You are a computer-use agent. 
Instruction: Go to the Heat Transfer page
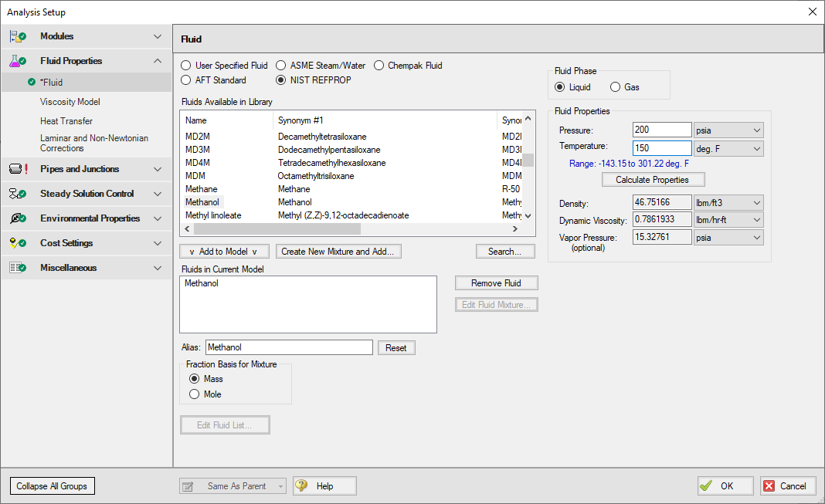click(66, 121)
